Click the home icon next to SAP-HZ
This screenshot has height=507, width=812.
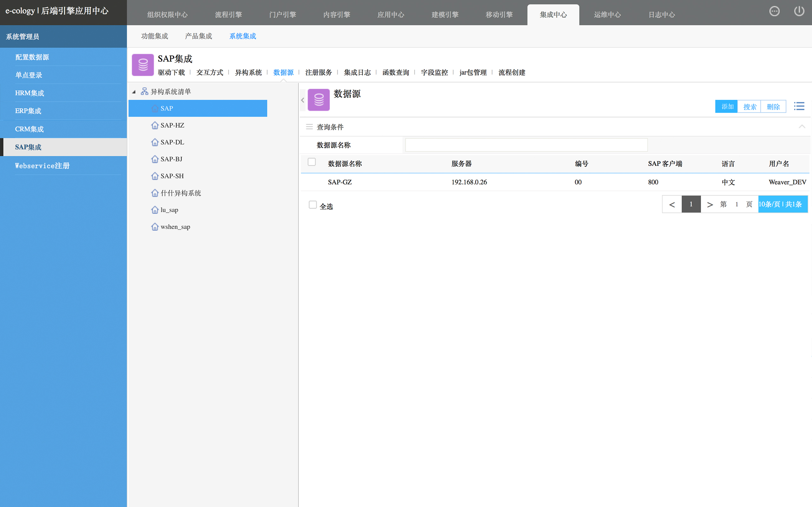[x=155, y=125]
